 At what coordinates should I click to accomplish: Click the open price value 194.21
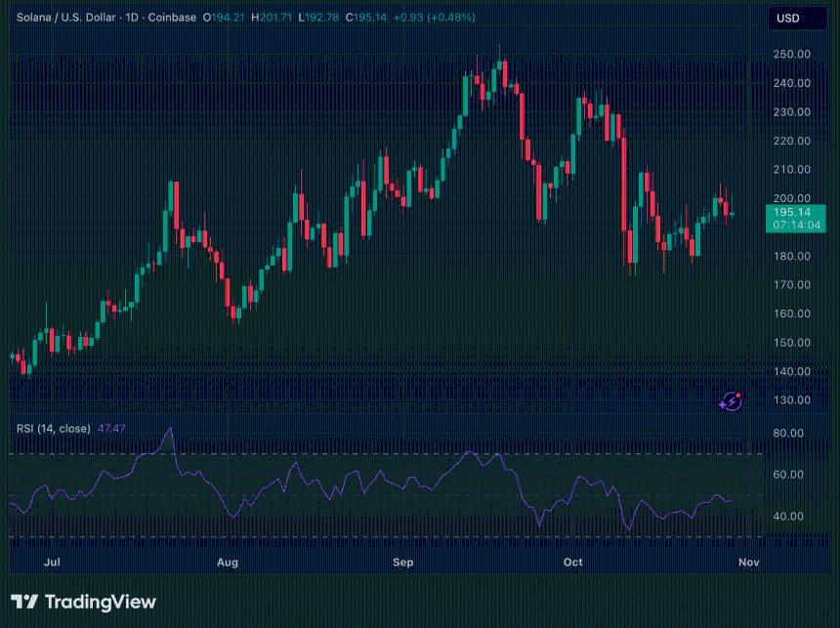tap(222, 18)
